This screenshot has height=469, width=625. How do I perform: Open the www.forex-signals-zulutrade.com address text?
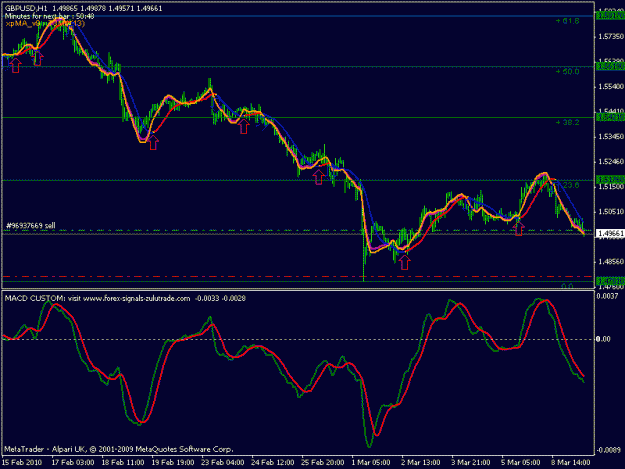point(136,298)
